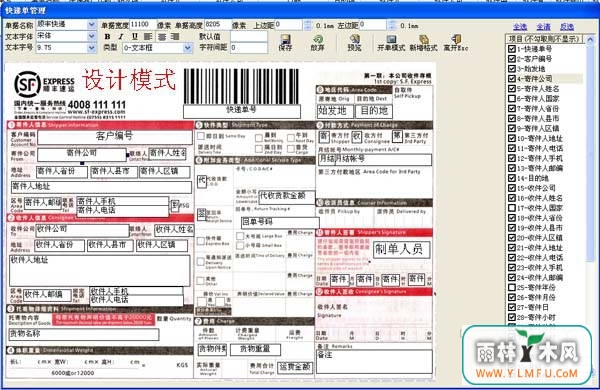Screen dimensions: 600x390
Task: Enable the 17-收件人国家 checkbox
Action: [512, 208]
